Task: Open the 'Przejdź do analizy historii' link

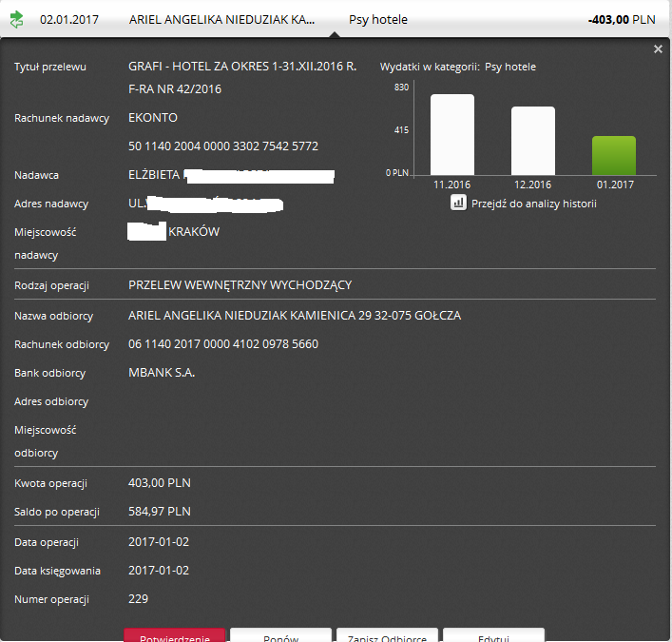Action: [x=534, y=204]
